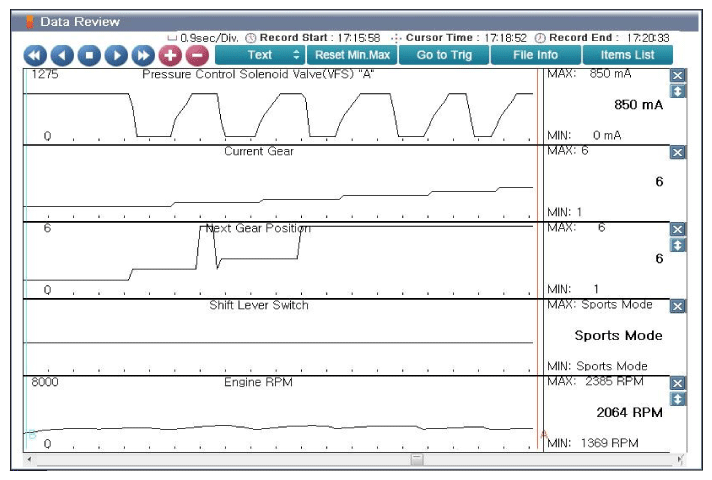Click the Current Gear graph label

click(x=259, y=151)
